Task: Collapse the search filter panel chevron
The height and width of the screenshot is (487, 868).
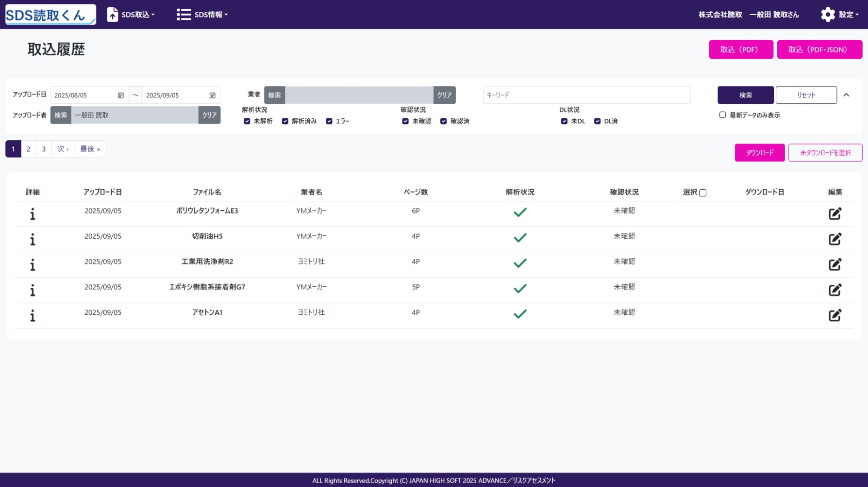Action: pyautogui.click(x=846, y=95)
